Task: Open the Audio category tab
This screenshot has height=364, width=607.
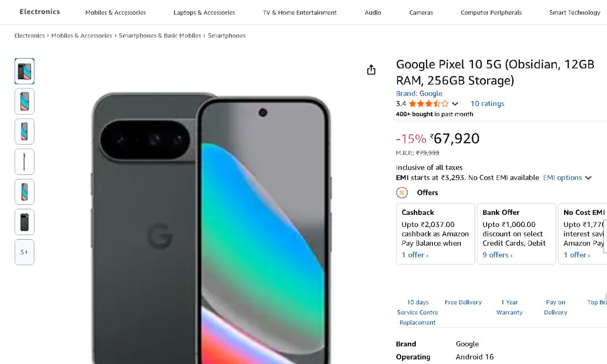Action: click(373, 13)
